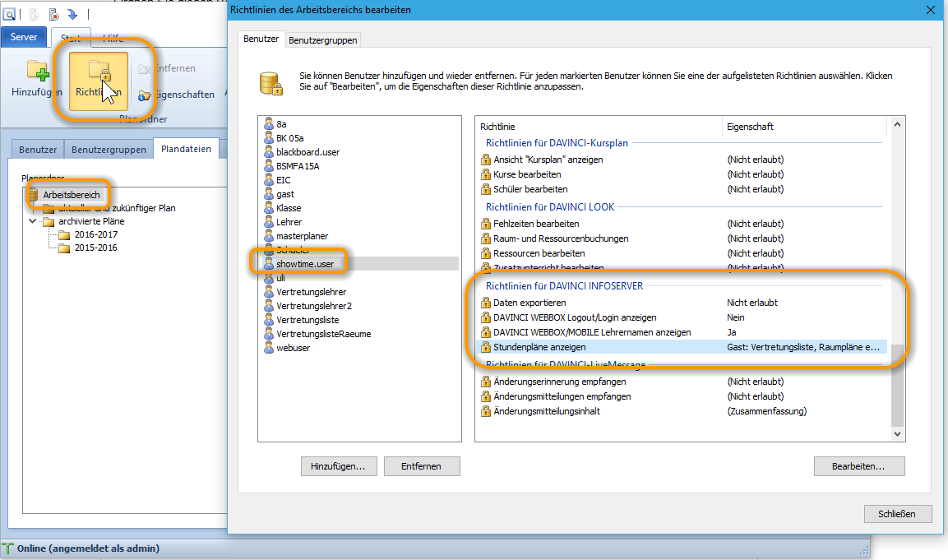
Task: Click the Eigenschaften ribbon icon
Action: [144, 95]
